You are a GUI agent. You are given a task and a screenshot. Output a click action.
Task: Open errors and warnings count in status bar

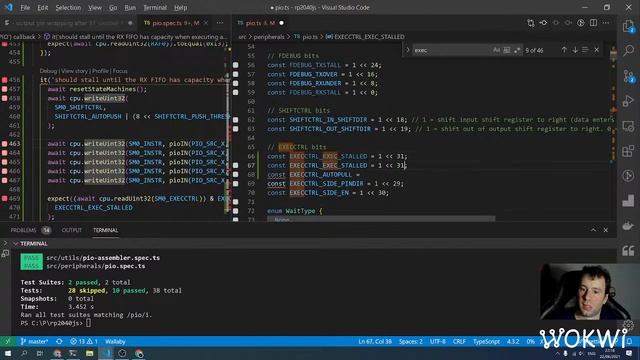84,342
